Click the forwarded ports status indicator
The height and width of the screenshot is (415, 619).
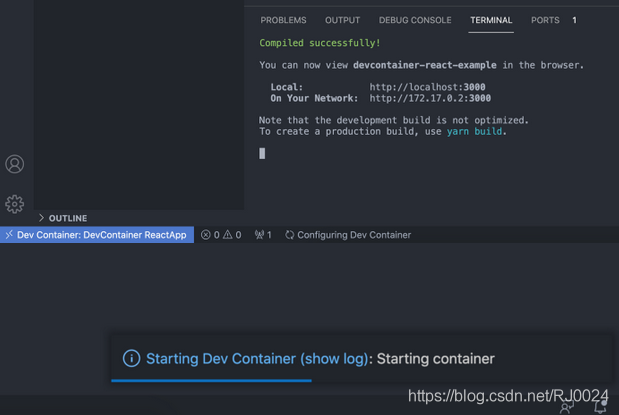tap(263, 235)
